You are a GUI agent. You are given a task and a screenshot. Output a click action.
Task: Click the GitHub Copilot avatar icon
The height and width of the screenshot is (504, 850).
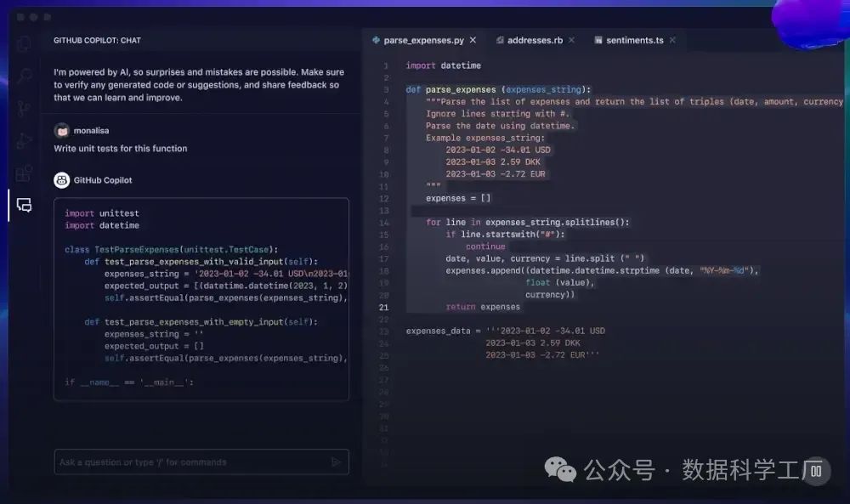tap(61, 180)
